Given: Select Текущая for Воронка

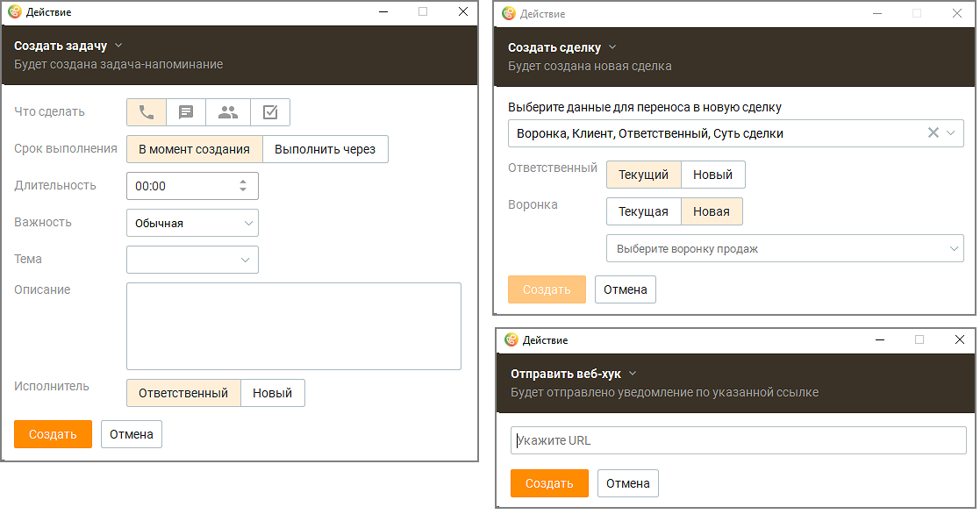Looking at the screenshot, I should pos(643,211).
